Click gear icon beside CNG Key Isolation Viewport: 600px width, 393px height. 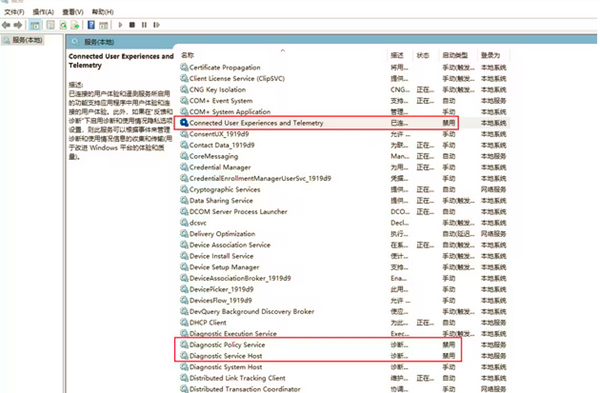click(x=184, y=90)
